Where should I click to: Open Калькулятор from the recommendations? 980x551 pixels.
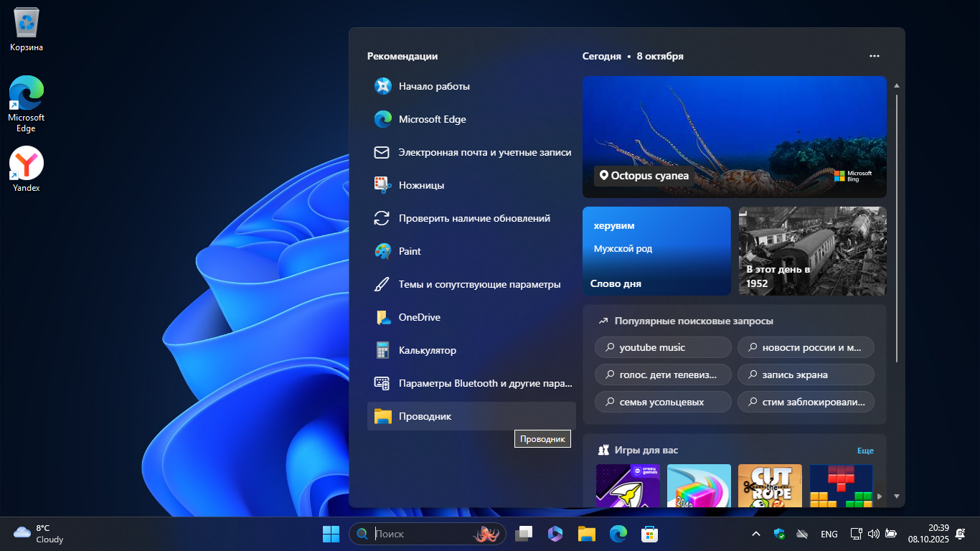coord(427,350)
